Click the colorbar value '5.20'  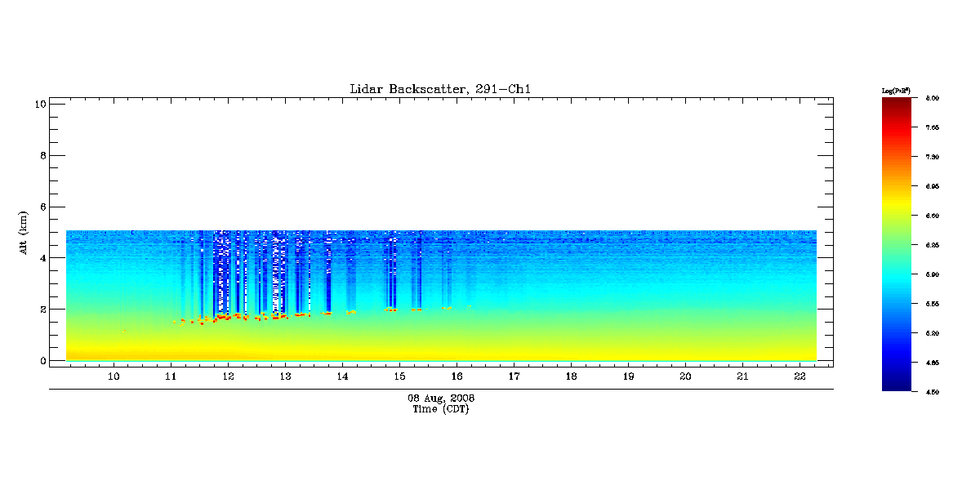click(x=933, y=333)
